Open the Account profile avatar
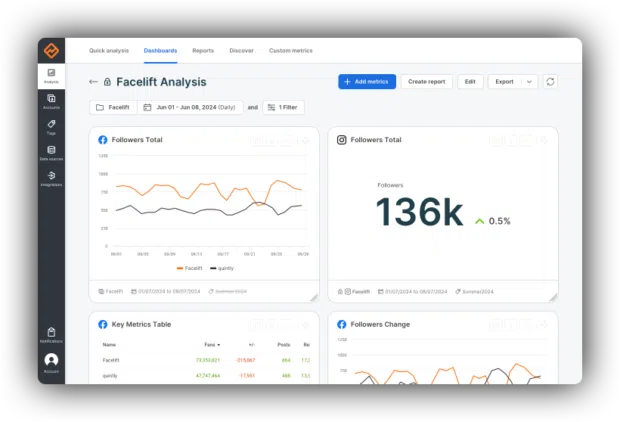Image resolution: width=620 pixels, height=422 pixels. tap(51, 360)
